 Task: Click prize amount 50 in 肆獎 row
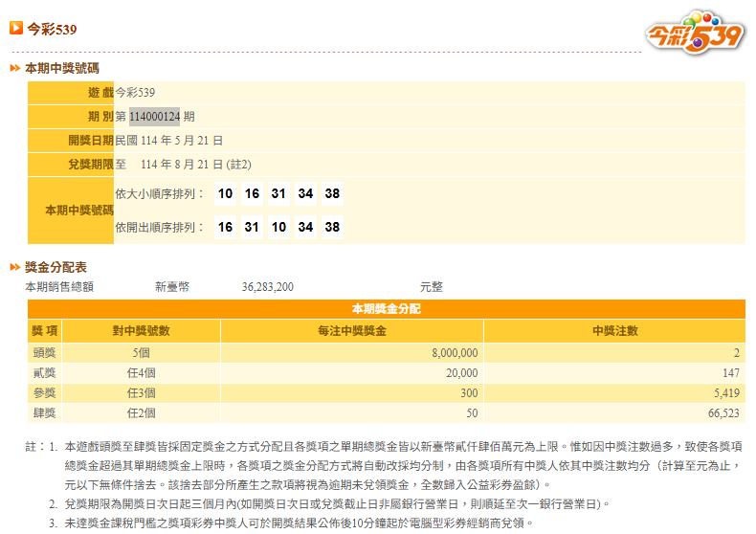[472, 413]
